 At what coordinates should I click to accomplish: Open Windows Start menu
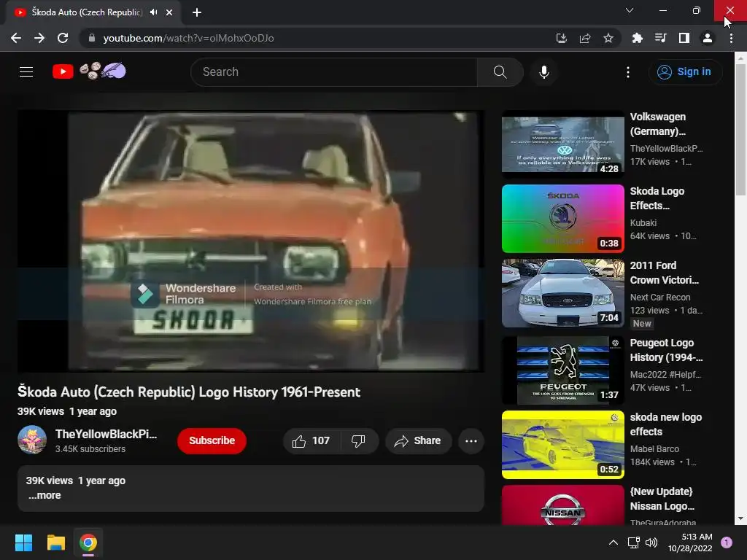pyautogui.click(x=23, y=542)
